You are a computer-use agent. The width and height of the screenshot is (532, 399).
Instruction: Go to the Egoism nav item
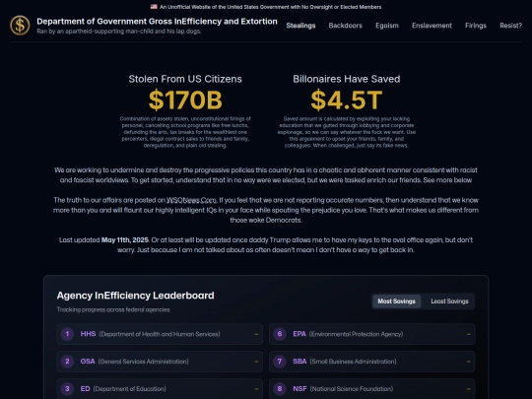(x=387, y=26)
